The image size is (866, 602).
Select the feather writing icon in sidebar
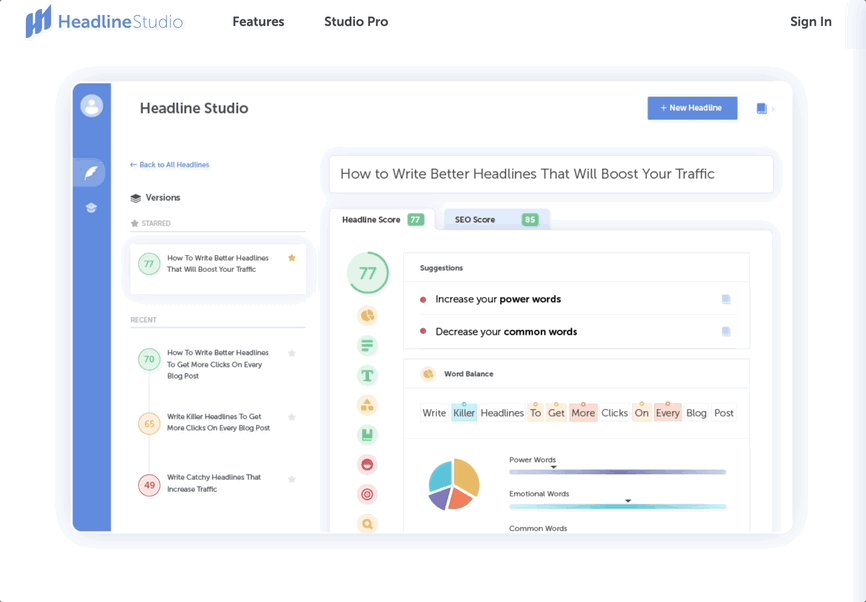91,173
